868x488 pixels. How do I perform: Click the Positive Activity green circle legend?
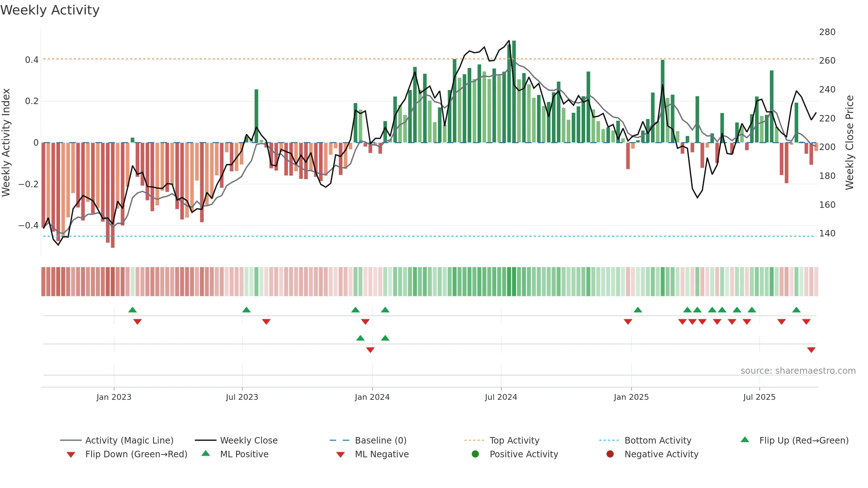(475, 454)
